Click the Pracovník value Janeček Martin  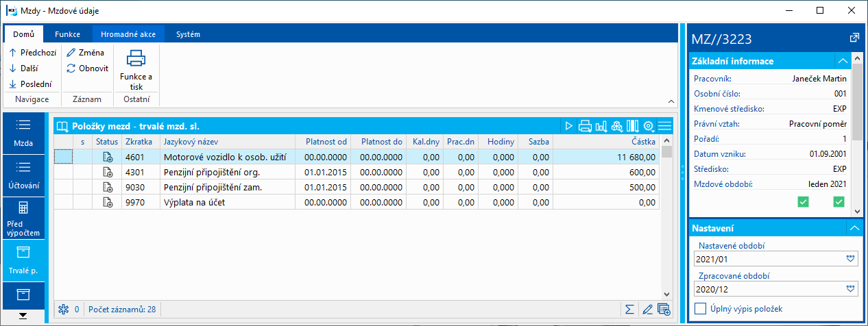(819, 79)
